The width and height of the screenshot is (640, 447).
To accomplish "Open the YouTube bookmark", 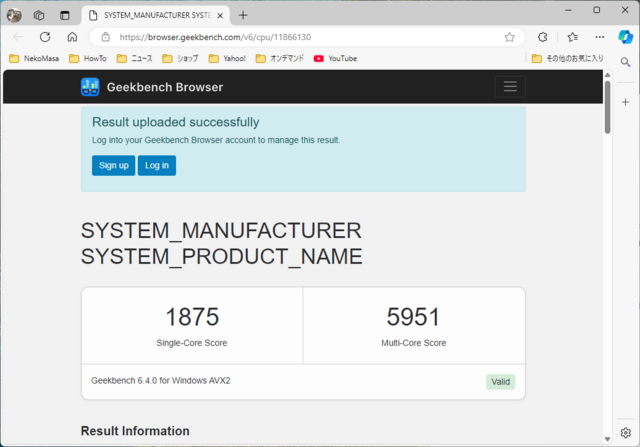I will coord(336,58).
